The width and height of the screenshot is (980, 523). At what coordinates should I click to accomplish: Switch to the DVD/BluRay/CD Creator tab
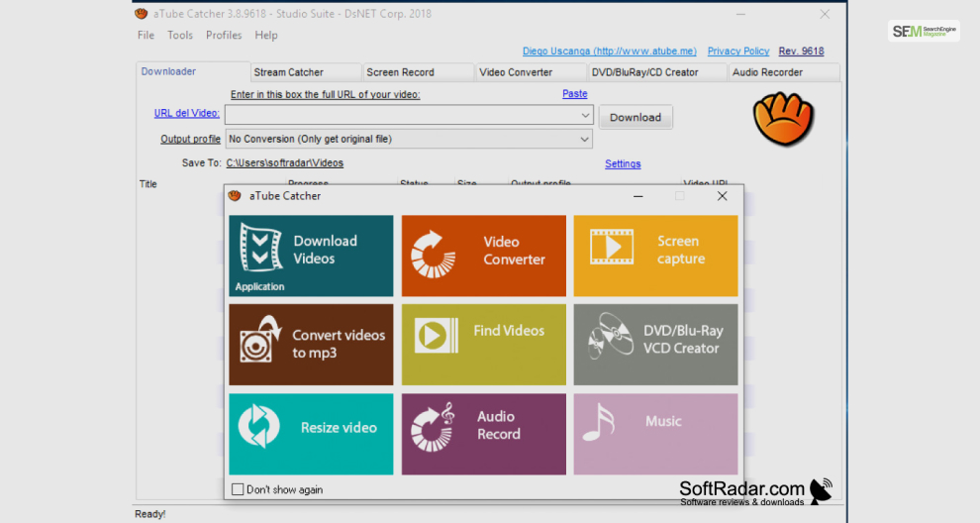(x=657, y=72)
